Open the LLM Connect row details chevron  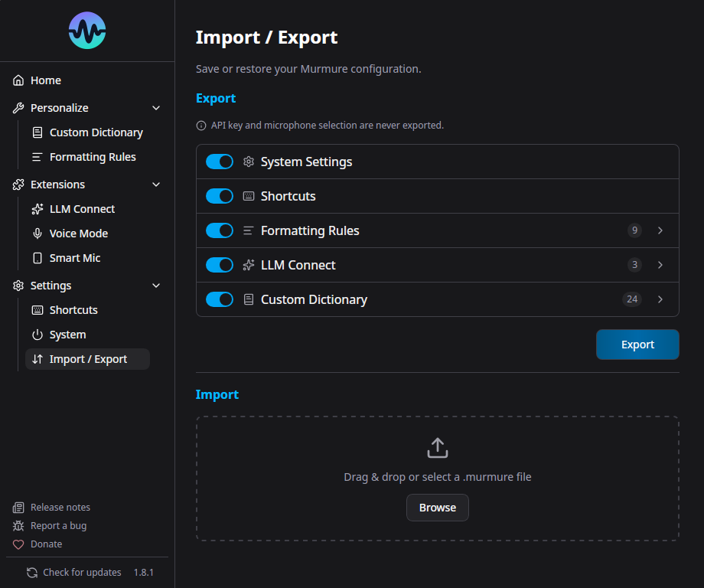click(x=660, y=265)
